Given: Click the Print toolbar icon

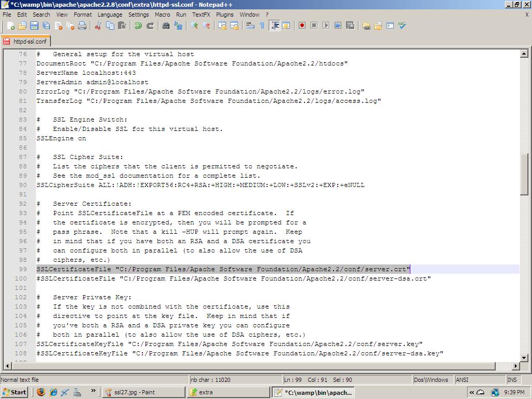Looking at the screenshot, I should [82, 25].
